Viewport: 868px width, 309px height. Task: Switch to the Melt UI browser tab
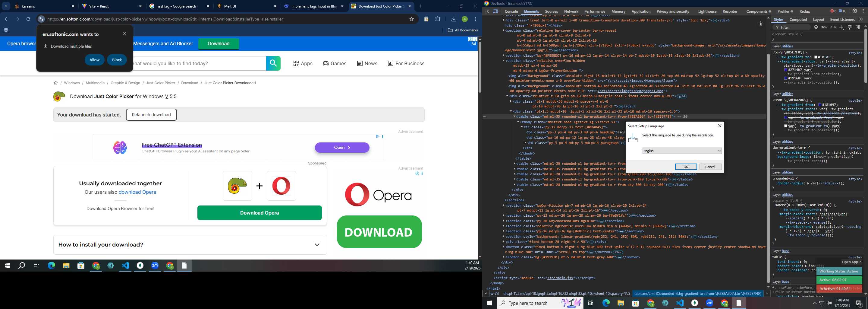coord(247,6)
